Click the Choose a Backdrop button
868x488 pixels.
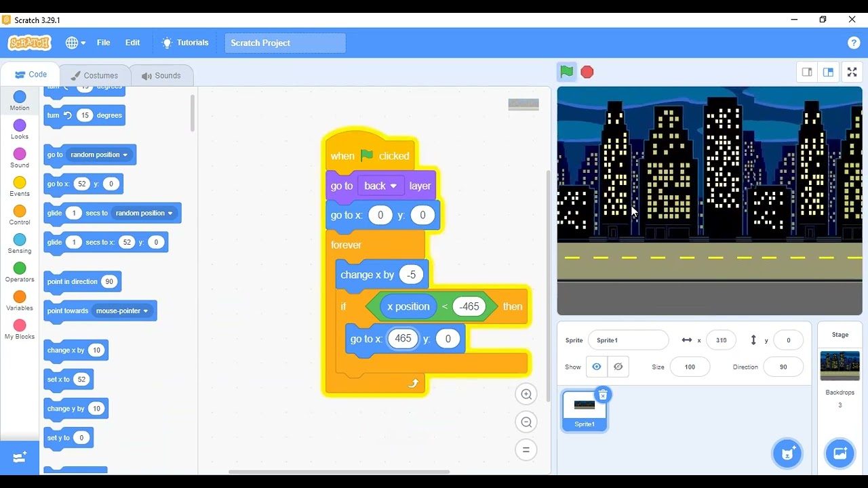pyautogui.click(x=840, y=453)
